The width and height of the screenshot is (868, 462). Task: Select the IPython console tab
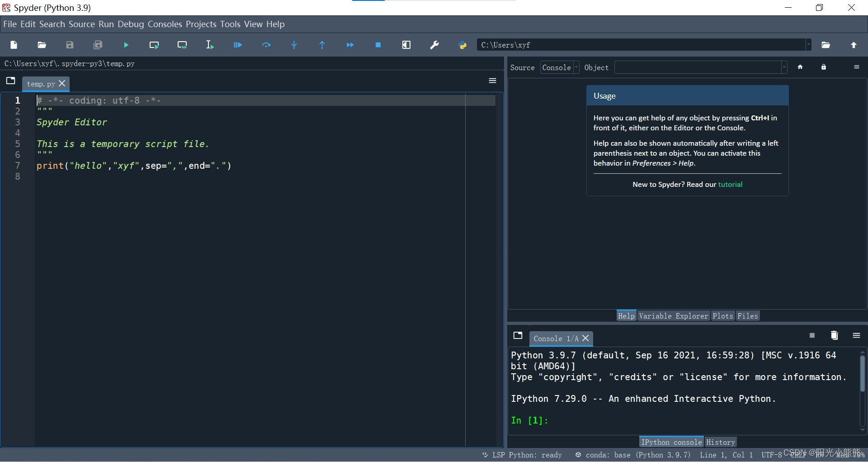coord(671,442)
